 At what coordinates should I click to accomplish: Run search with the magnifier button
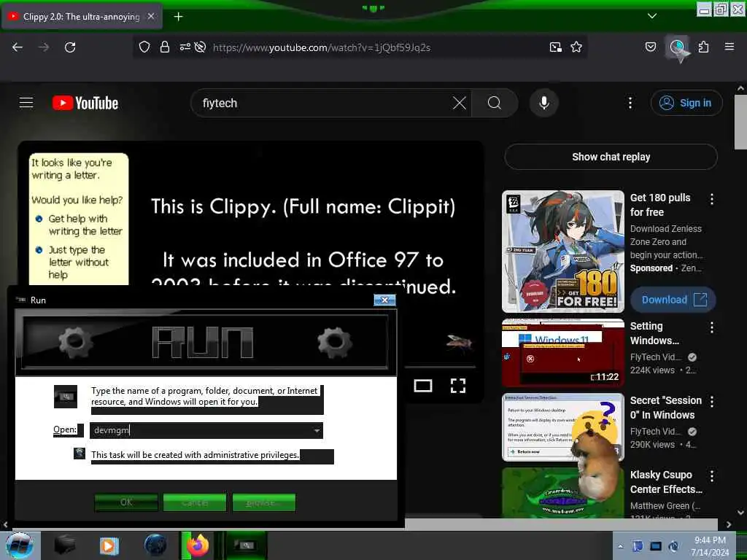[495, 103]
